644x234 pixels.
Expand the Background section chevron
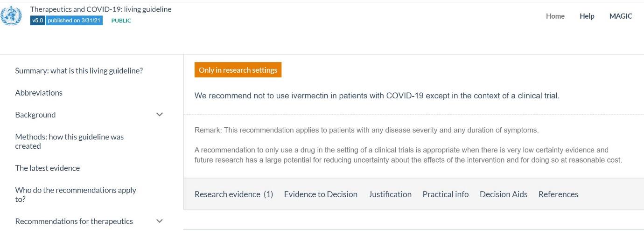(160, 115)
